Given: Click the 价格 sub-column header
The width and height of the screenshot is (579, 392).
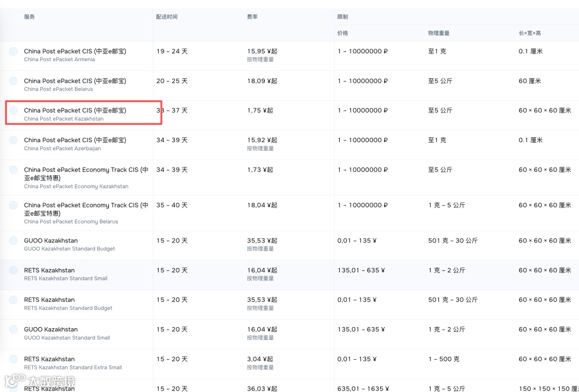Looking at the screenshot, I should pyautogui.click(x=342, y=33).
